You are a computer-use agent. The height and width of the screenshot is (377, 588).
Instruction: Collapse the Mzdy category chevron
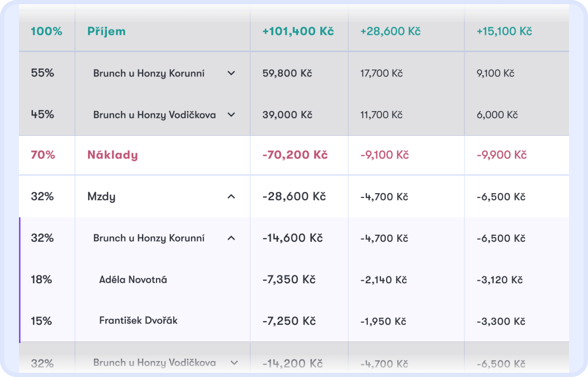(x=231, y=196)
